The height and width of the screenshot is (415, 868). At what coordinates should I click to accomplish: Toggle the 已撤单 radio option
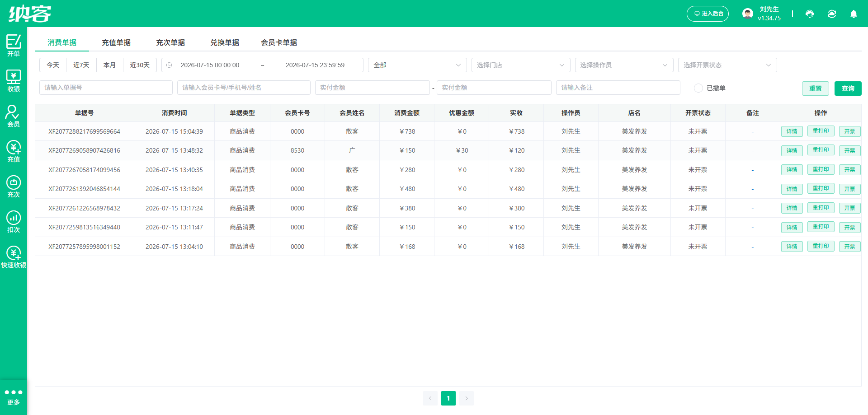coord(698,88)
